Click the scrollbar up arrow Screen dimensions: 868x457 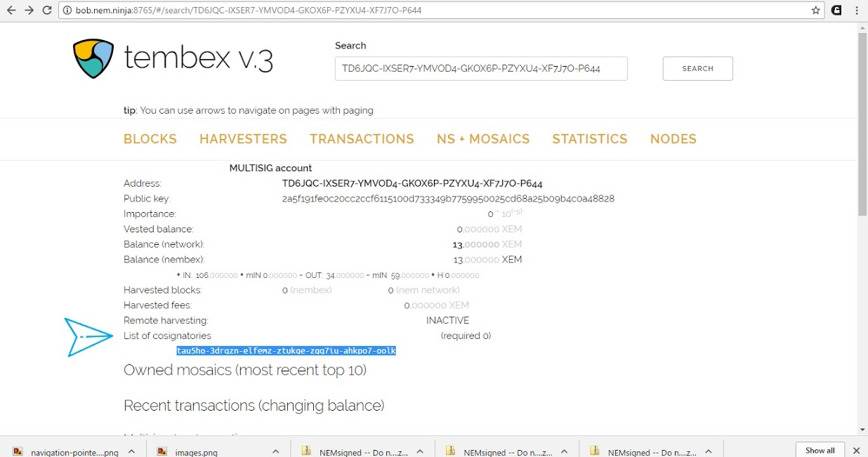coord(862,27)
